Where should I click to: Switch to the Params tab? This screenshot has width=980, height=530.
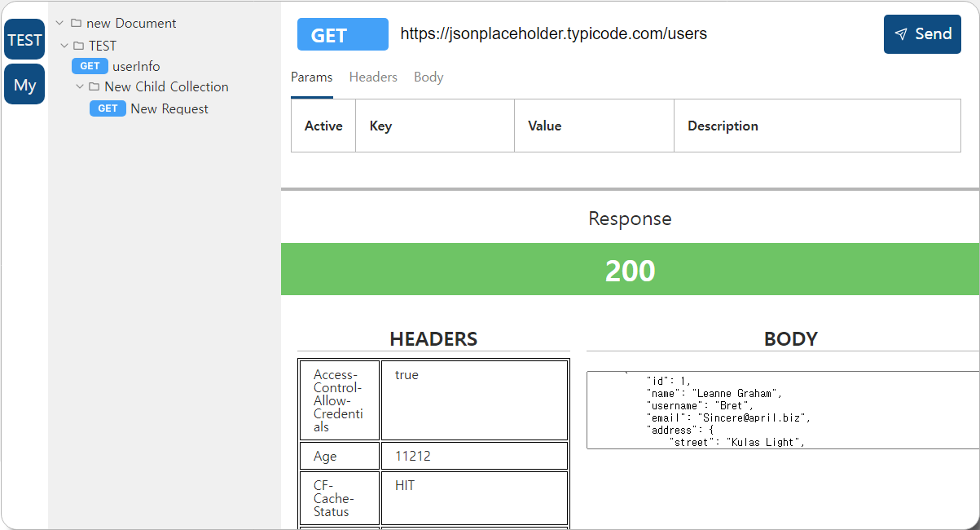pos(312,77)
